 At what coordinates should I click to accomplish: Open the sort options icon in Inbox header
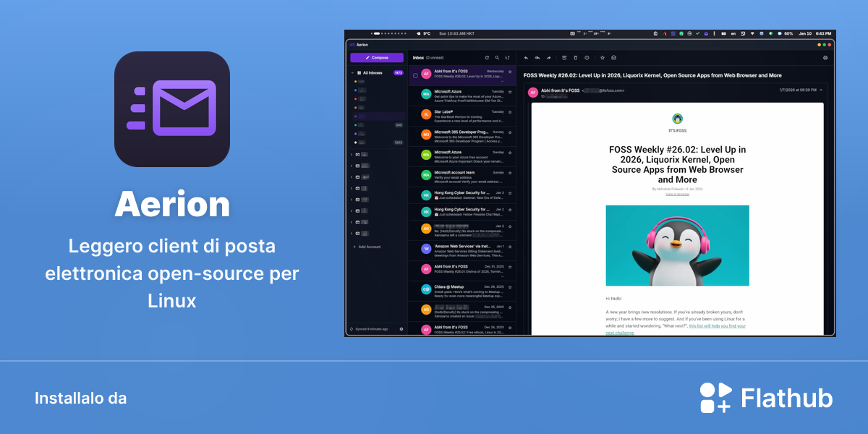pyautogui.click(x=507, y=57)
